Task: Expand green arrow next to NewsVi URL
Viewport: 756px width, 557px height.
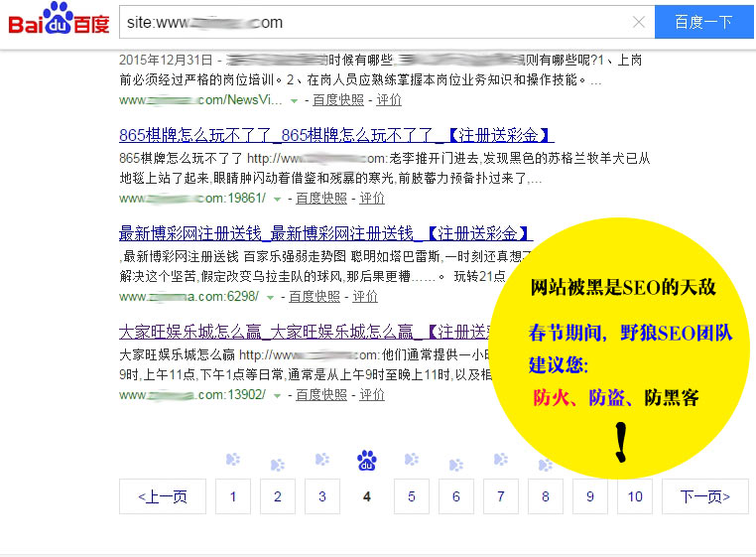Action: point(294,100)
